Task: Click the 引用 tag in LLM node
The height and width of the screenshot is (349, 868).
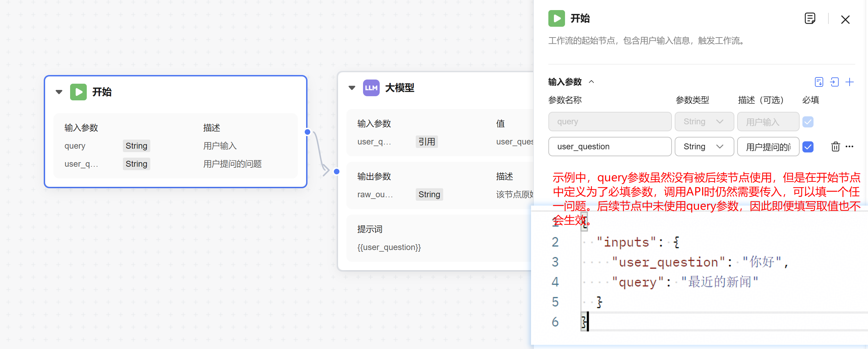Action: (427, 142)
